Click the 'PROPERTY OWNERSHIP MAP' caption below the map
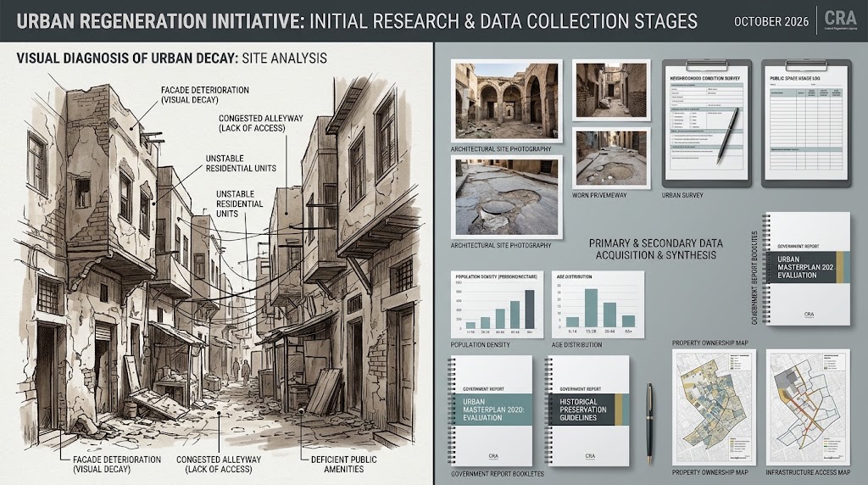 tap(709, 472)
